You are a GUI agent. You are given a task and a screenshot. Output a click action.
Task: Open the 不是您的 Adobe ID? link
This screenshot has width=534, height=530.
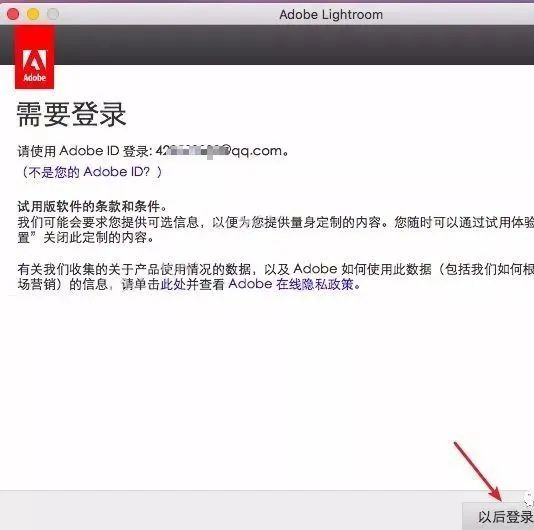(92, 172)
